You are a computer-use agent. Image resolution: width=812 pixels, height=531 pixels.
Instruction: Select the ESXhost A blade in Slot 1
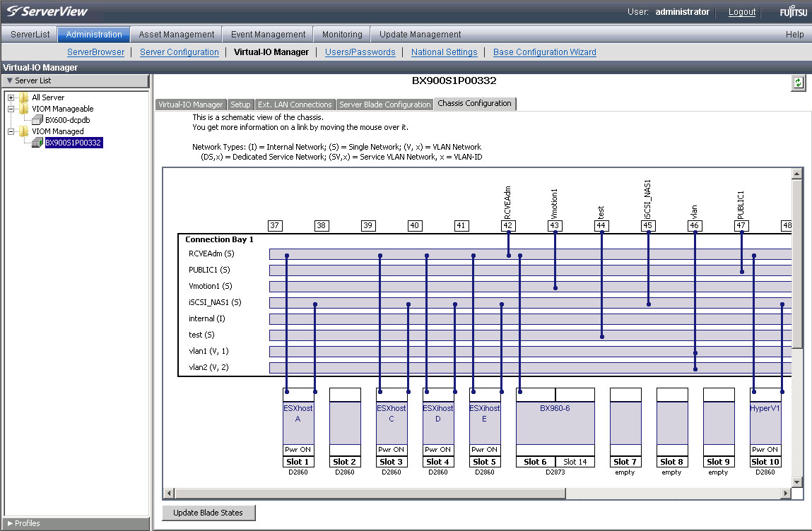(298, 422)
